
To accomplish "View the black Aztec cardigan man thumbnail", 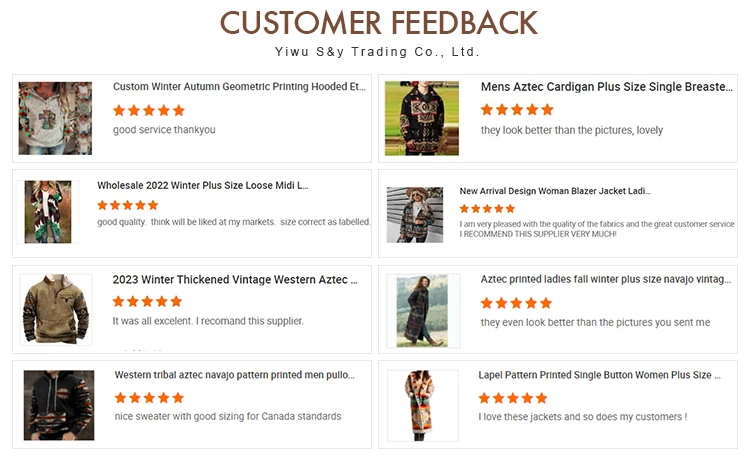I will [x=422, y=118].
